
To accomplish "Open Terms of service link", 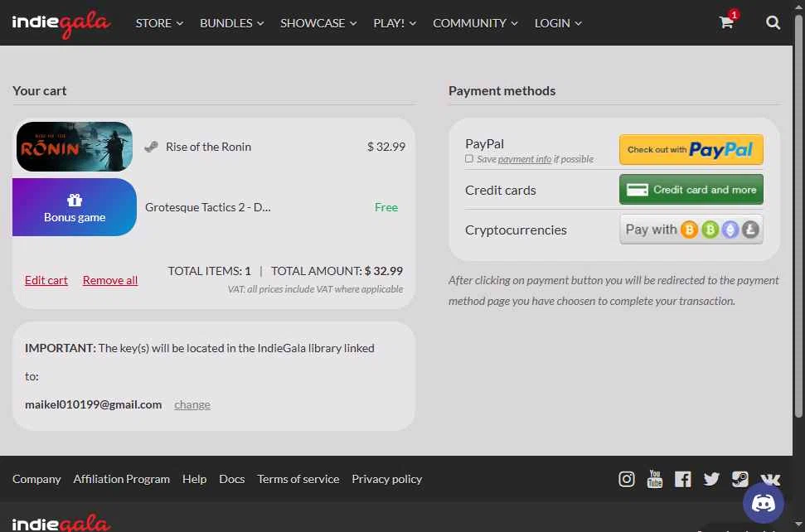I will point(298,479).
